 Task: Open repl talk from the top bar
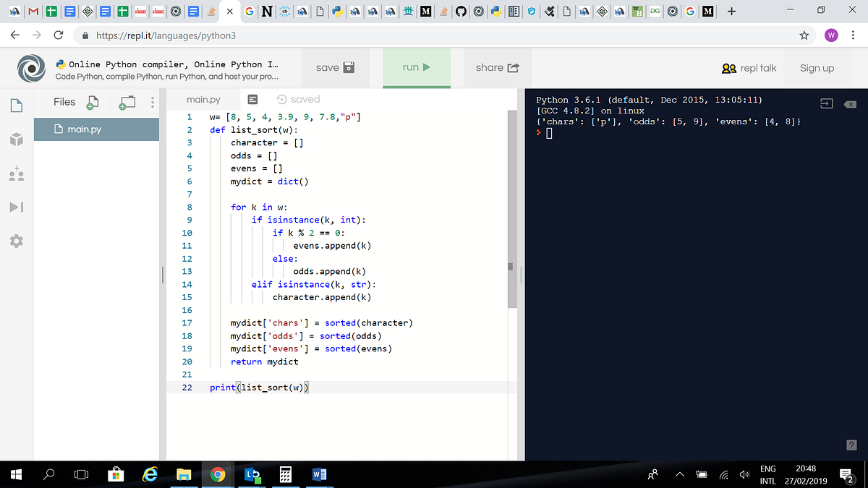747,68
